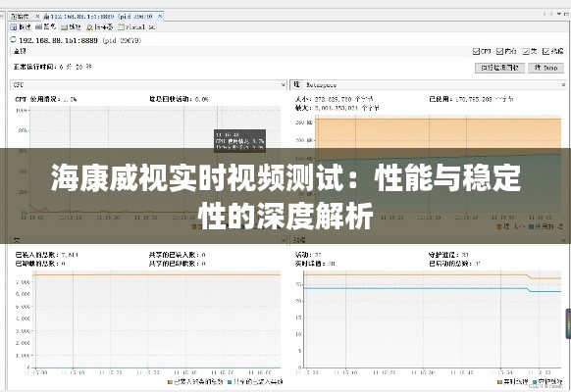The width and height of the screenshot is (571, 392).
Task: Uncheck the 线程 threads chart checkbox
Action: click(x=545, y=51)
